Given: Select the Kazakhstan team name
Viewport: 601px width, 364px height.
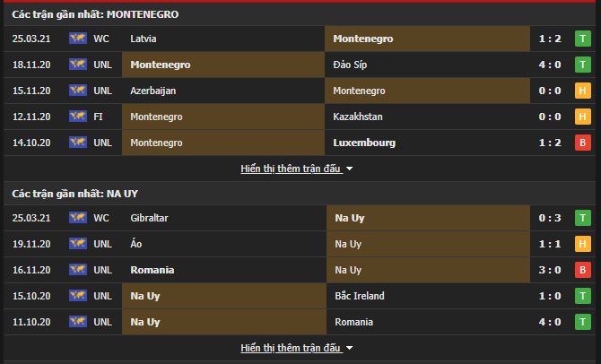Looking at the screenshot, I should tap(358, 117).
